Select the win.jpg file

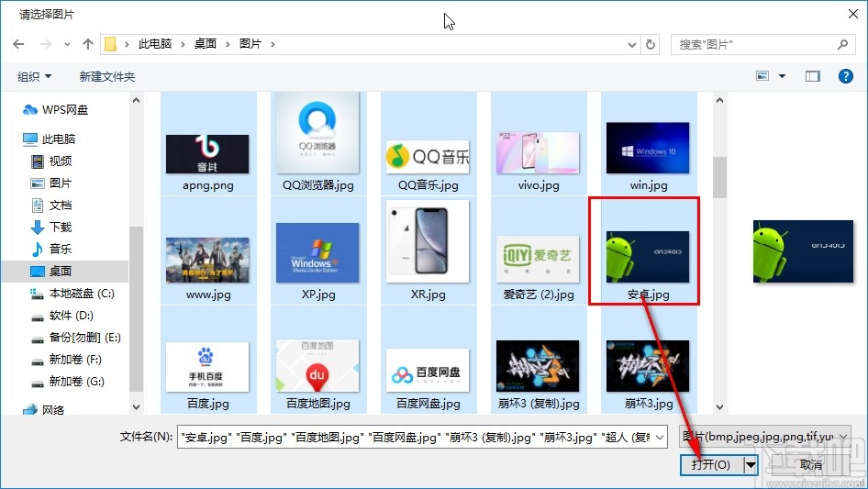click(649, 144)
